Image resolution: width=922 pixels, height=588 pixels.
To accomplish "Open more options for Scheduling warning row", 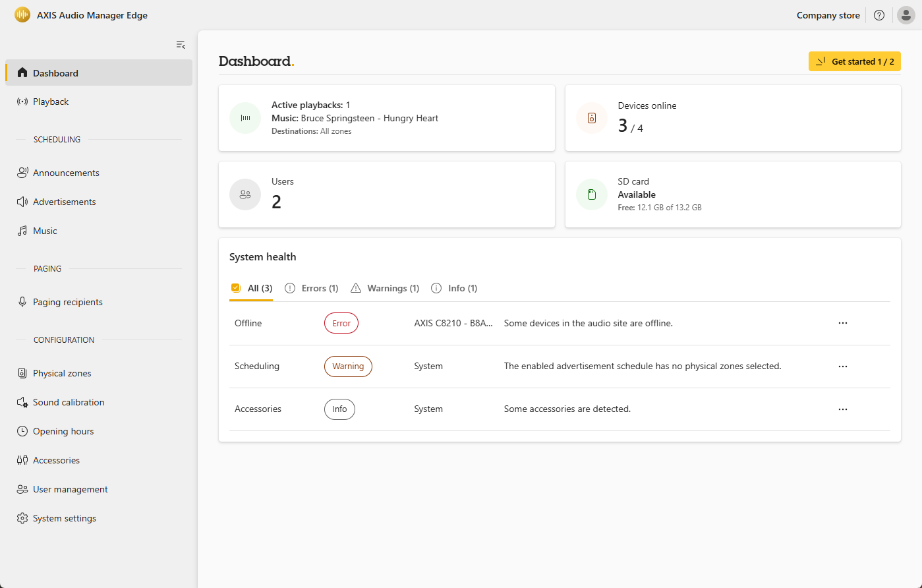I will click(x=842, y=366).
